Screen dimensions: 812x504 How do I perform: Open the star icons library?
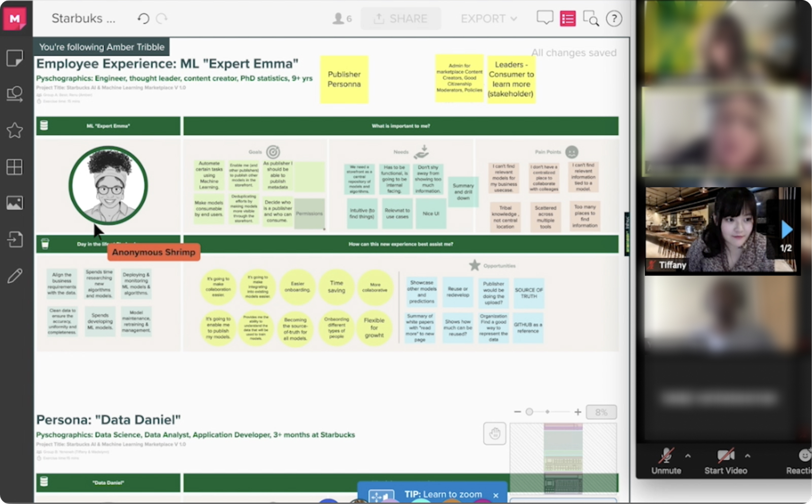(15, 131)
